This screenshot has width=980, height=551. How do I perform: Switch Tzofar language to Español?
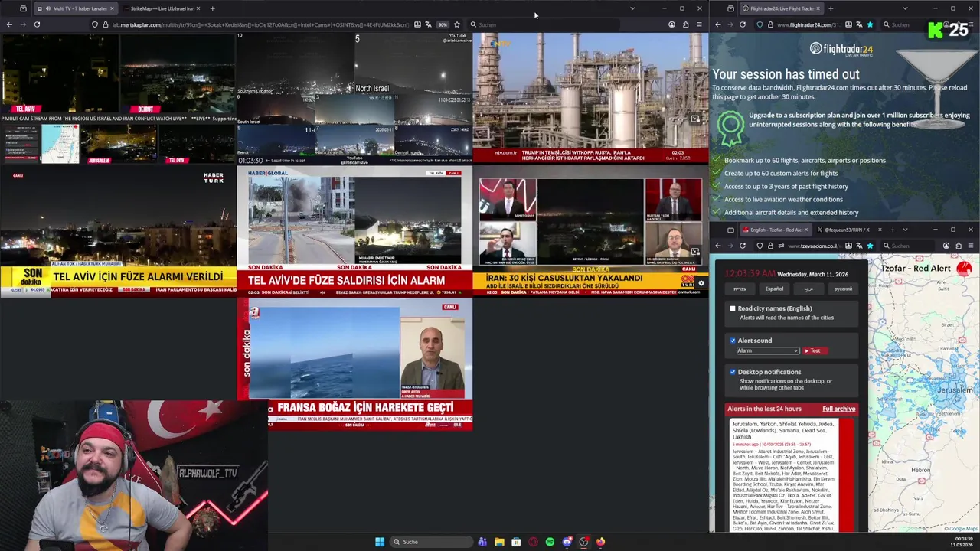tap(774, 289)
